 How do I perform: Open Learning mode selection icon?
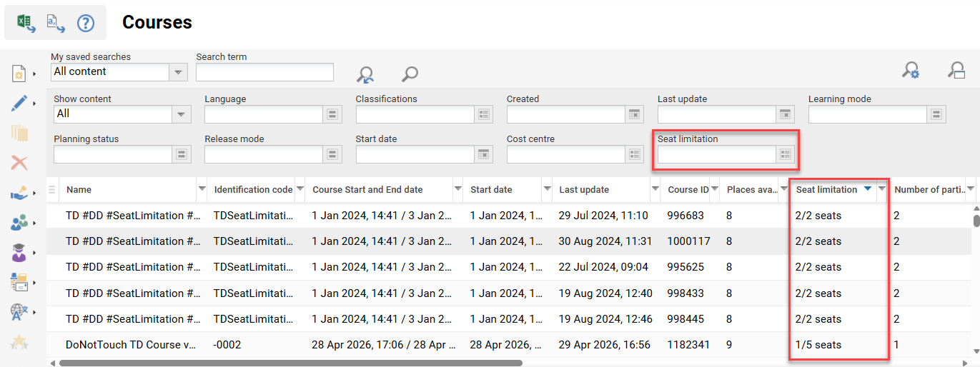pyautogui.click(x=936, y=114)
